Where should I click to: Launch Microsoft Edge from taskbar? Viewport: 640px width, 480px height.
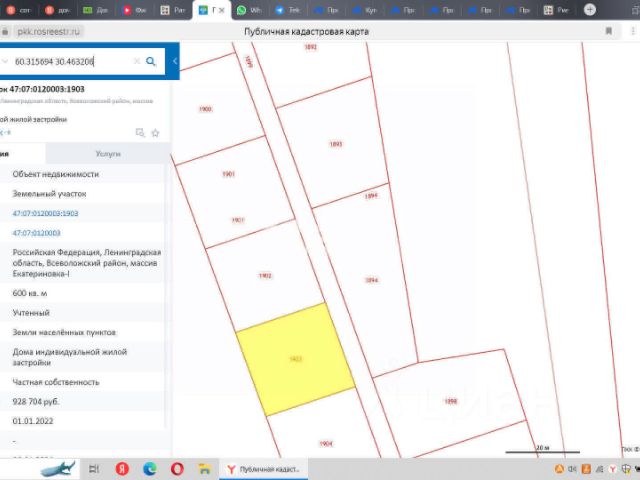pyautogui.click(x=150, y=469)
